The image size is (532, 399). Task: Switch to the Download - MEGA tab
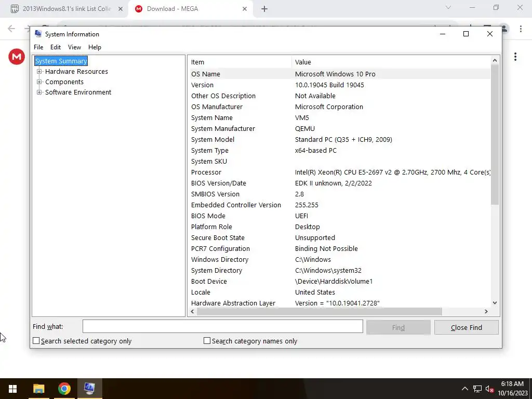190,9
